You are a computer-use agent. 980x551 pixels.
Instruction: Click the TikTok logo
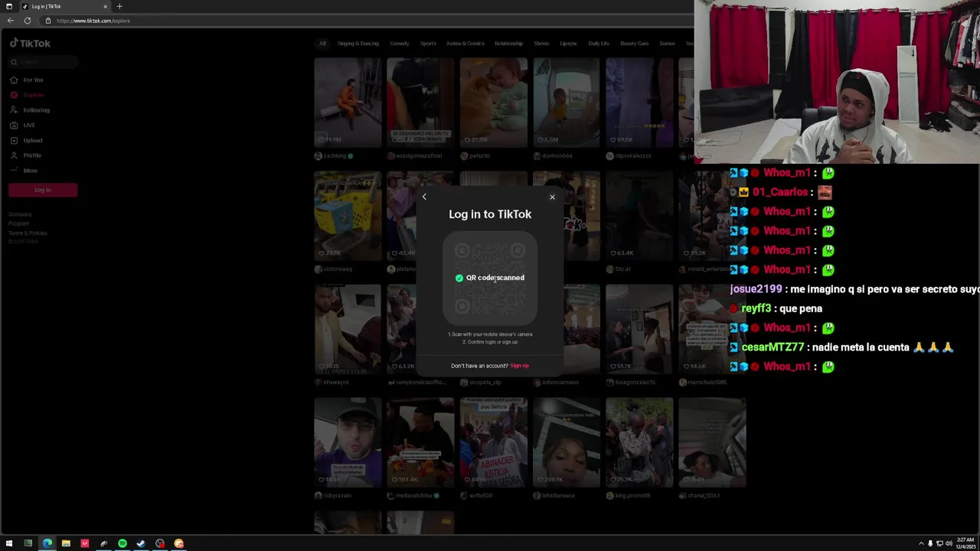tap(31, 44)
